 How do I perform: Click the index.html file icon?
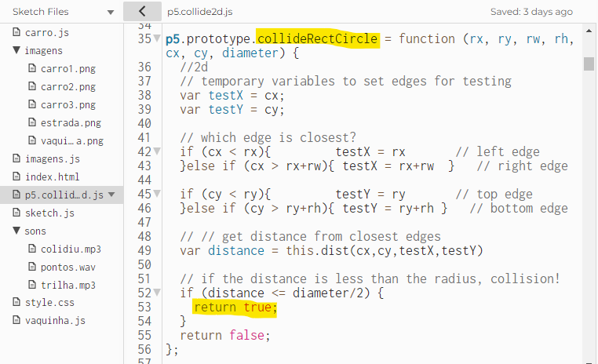click(x=16, y=176)
